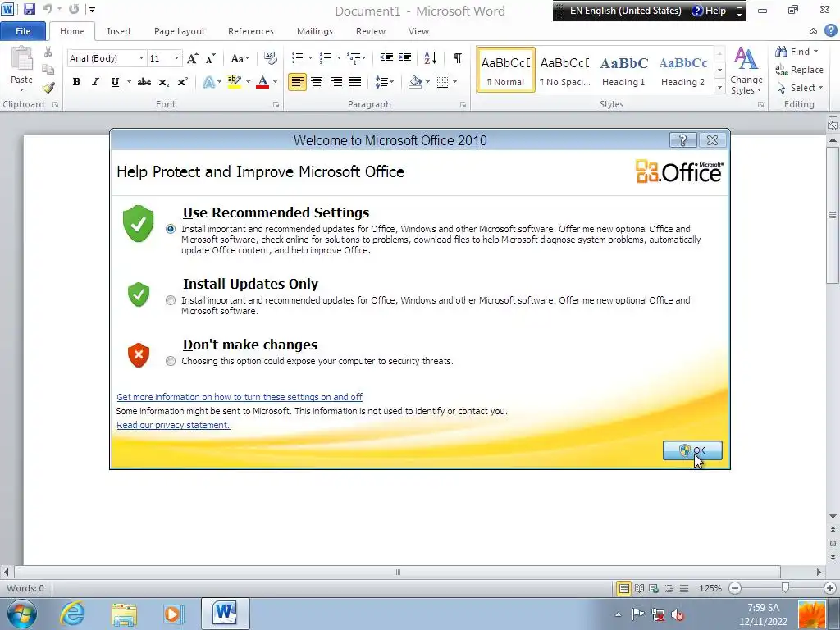Click the zoom slider handle
Image resolution: width=840 pixels, height=630 pixels.
pyautogui.click(x=785, y=588)
